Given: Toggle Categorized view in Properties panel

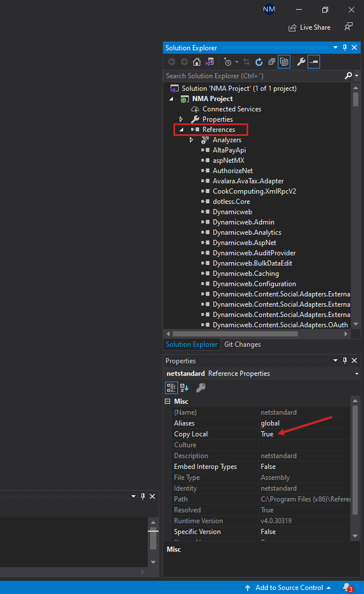Looking at the screenshot, I should tap(171, 387).
